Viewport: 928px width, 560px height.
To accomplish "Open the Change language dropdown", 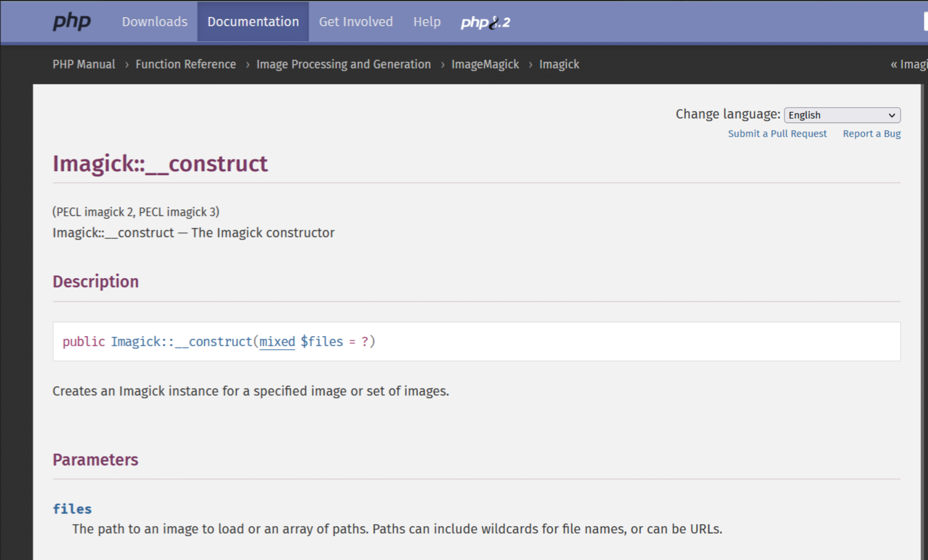I will (842, 115).
